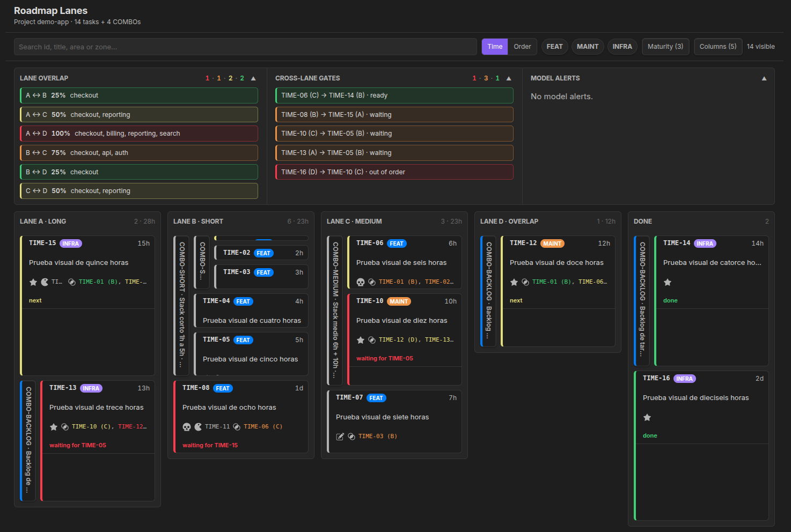The width and height of the screenshot is (791, 532).
Task: Click 'TIME-06 (C)' dependency on TIME-08 card
Action: click(263, 427)
